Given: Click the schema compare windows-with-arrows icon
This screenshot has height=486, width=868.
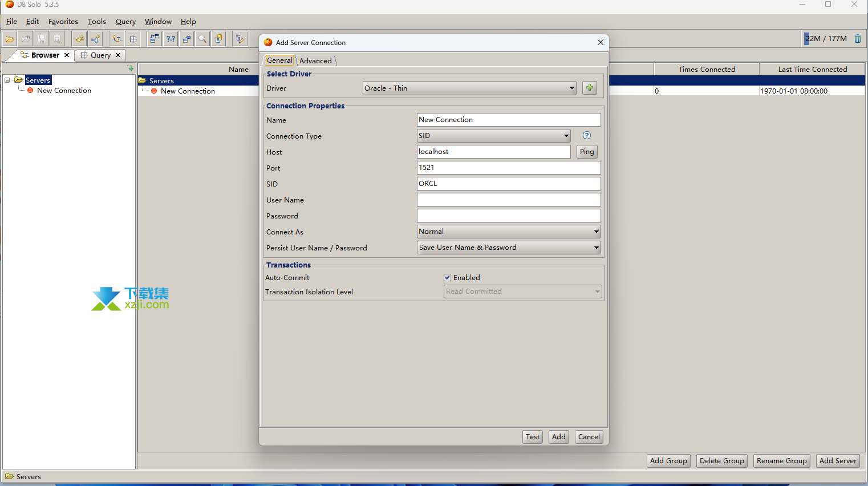Looking at the screenshot, I should (155, 39).
